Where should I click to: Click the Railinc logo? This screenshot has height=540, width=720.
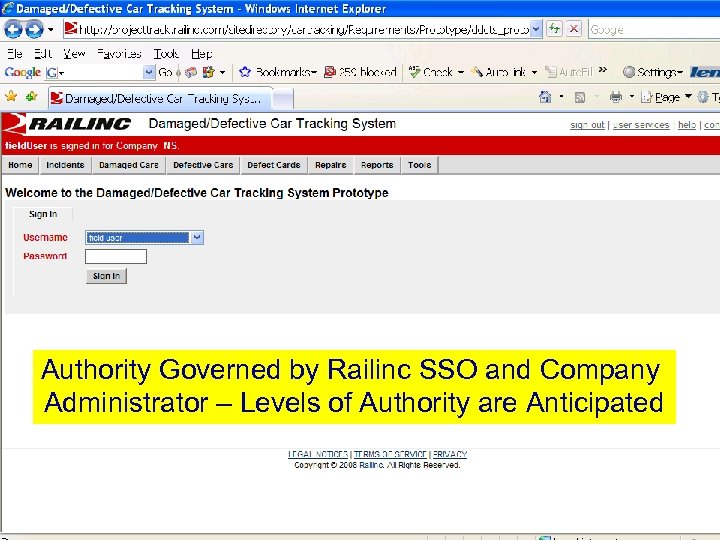coord(68,124)
